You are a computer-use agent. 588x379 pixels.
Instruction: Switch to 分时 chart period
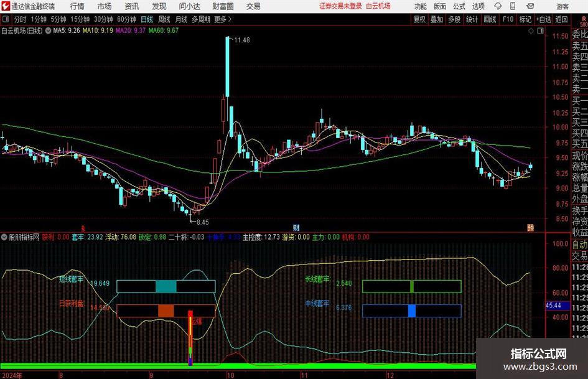(21, 19)
